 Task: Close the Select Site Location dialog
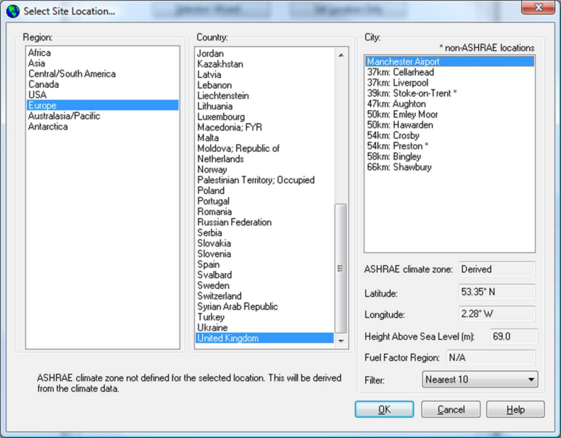point(538,8)
